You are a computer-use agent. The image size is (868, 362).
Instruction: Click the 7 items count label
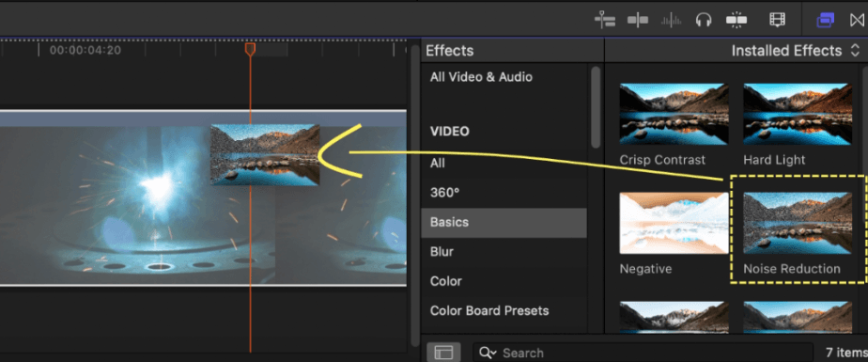coord(846,353)
